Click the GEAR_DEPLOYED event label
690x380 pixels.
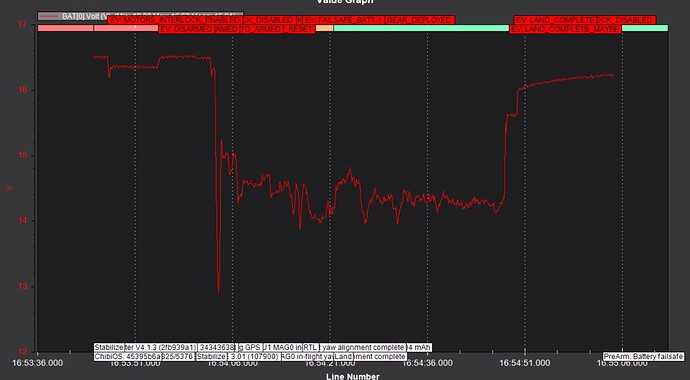coord(420,20)
